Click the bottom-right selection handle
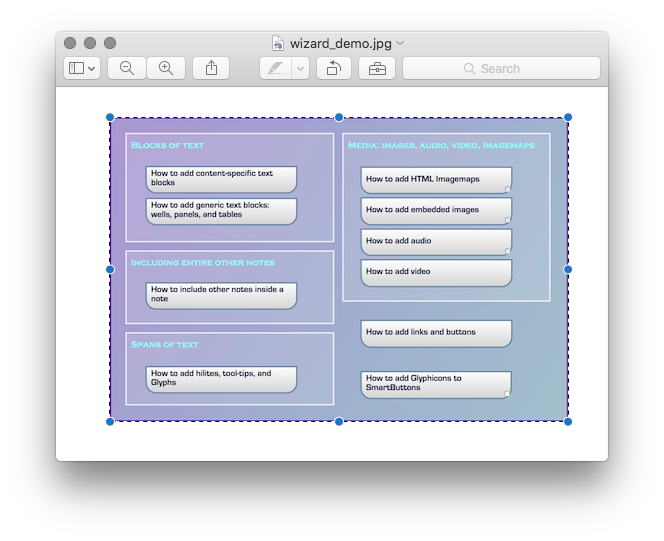 [x=568, y=422]
